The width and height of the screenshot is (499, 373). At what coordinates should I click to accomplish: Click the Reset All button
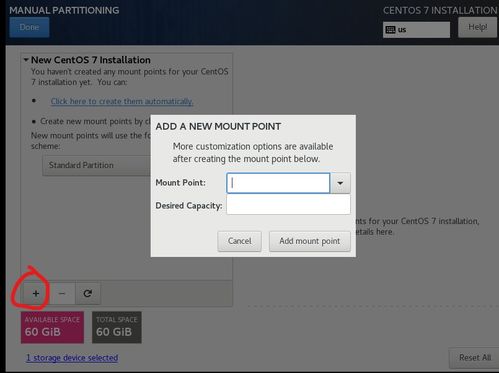click(x=475, y=358)
